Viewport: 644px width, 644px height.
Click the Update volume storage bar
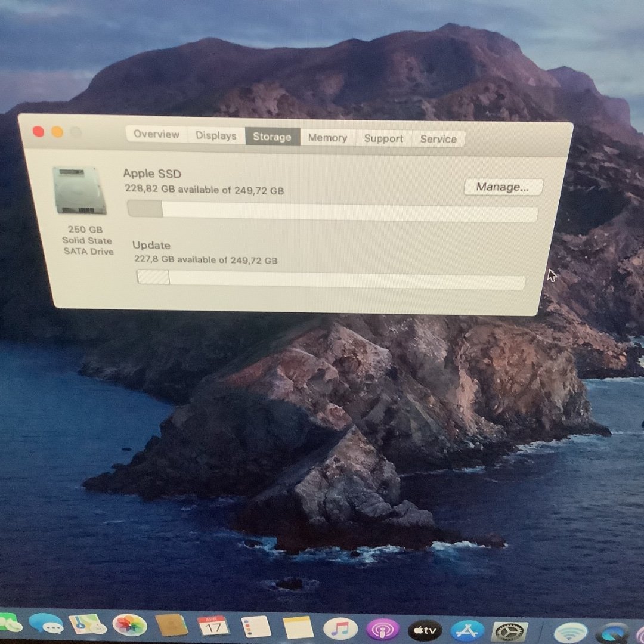point(330,280)
